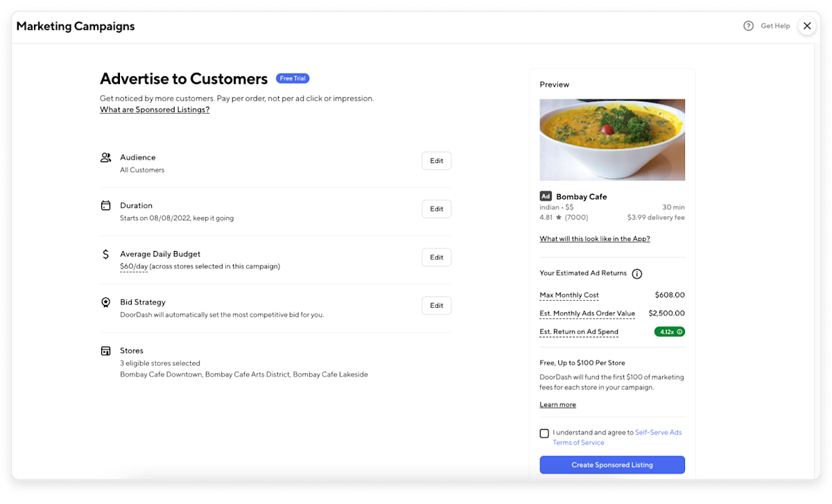The image size is (832, 504).
Task: Edit the campaign Duration
Action: (x=436, y=209)
